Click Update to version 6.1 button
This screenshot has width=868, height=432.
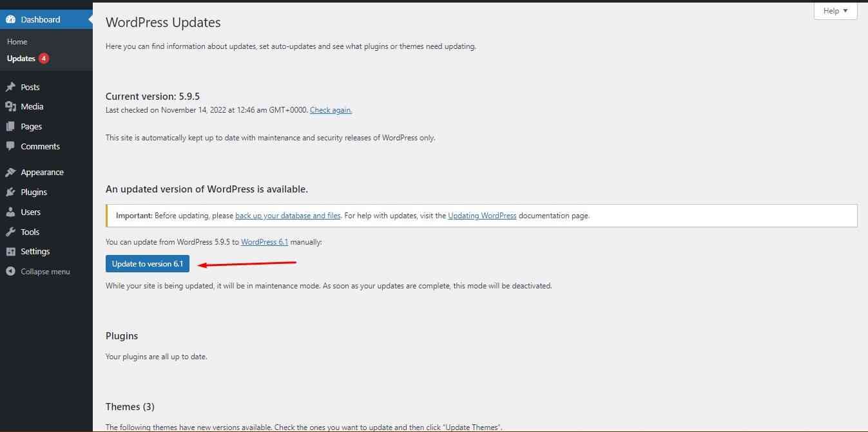(x=148, y=264)
